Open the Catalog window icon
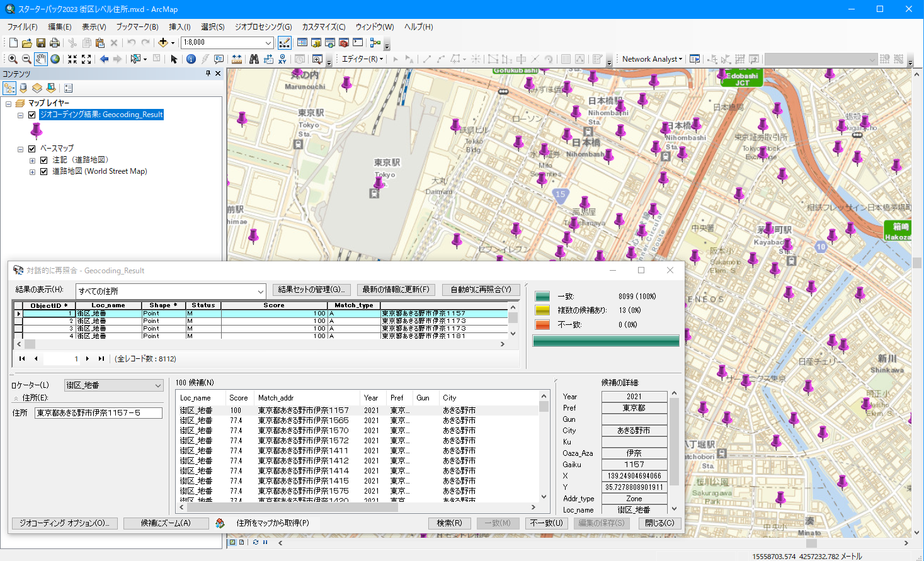This screenshot has width=924, height=561. click(x=316, y=43)
